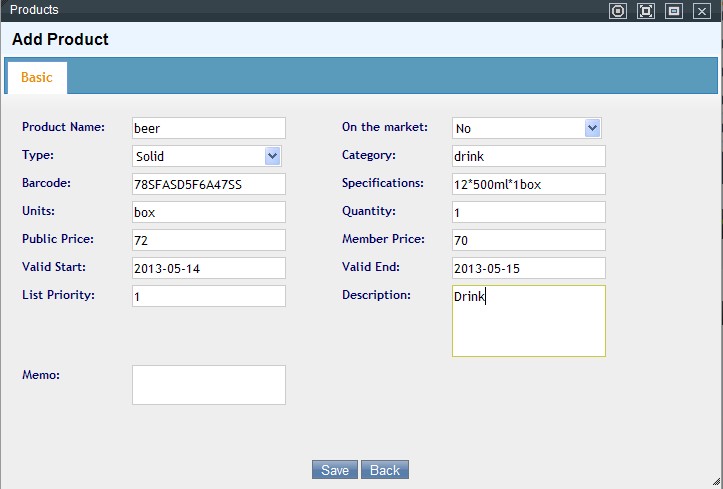The height and width of the screenshot is (489, 723).
Task: Click the Back button
Action: click(385, 470)
